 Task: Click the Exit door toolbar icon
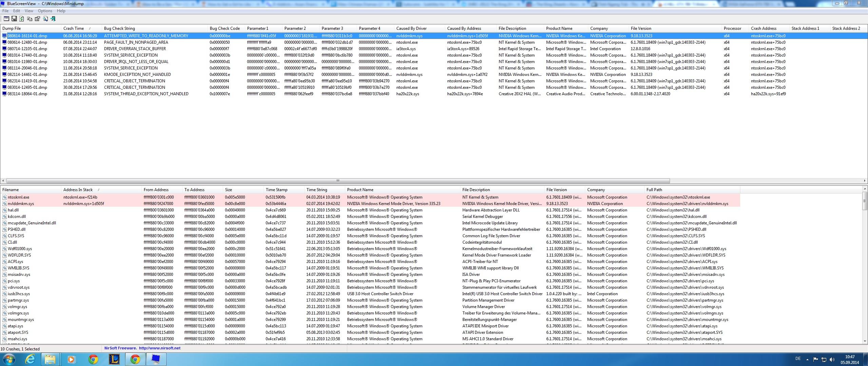point(53,19)
